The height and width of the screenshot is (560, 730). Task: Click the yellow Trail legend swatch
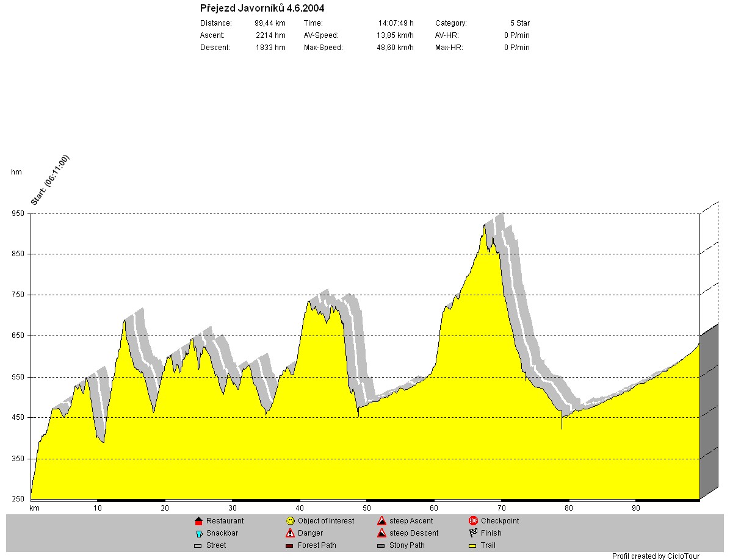pyautogui.click(x=473, y=546)
